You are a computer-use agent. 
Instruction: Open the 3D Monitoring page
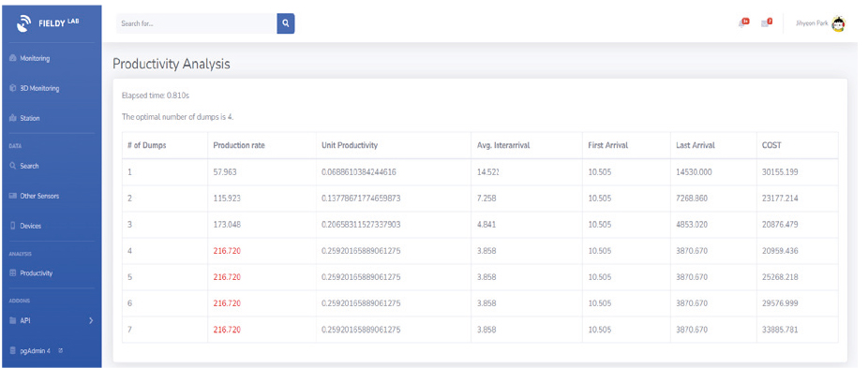point(40,88)
